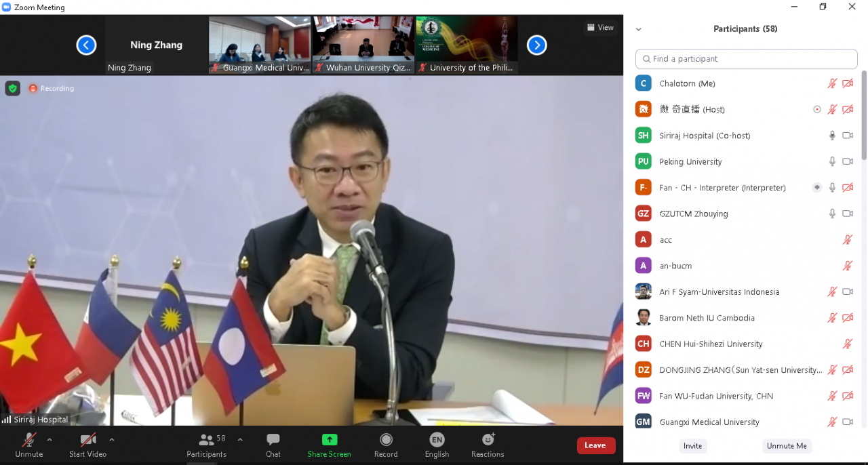Open the Reactions menu icon

coord(488,441)
